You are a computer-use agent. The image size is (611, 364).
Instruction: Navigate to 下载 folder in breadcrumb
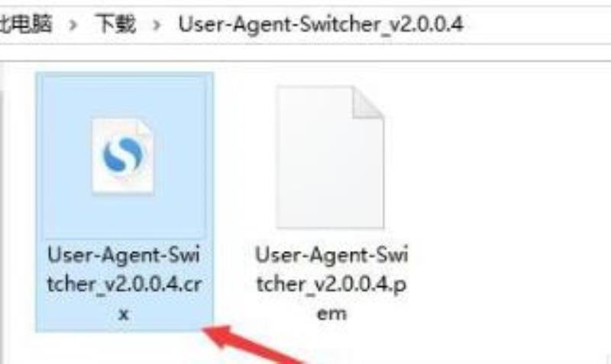116,24
